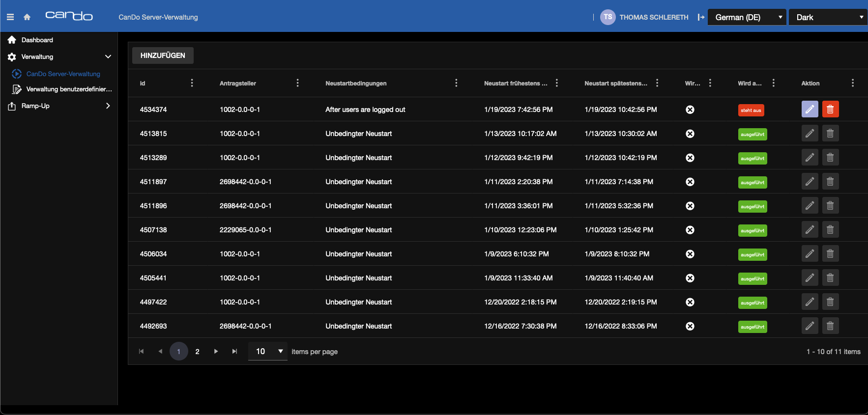Screen dimensions: 868x415
Task: Click the hamburger menu icon
Action: click(x=10, y=17)
